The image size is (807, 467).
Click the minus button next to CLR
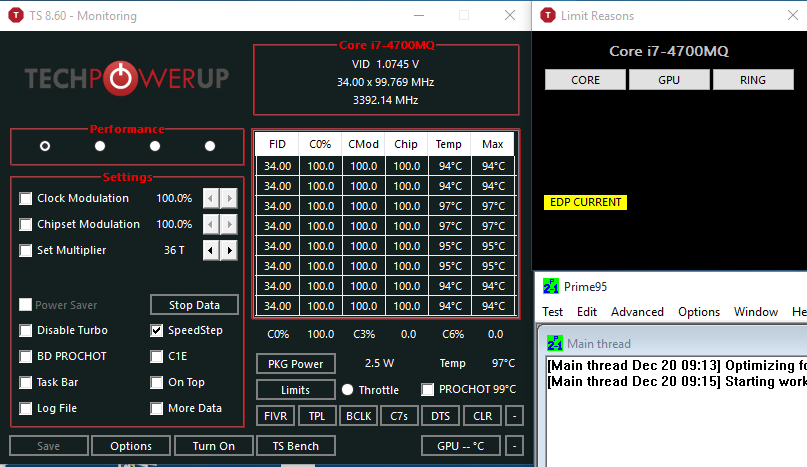pos(514,416)
